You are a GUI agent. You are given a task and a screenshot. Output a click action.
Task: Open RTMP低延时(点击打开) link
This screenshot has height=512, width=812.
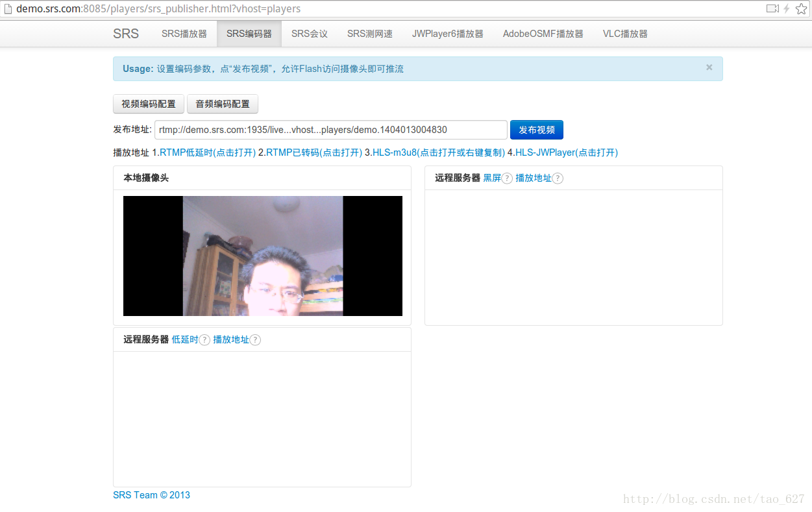(208, 152)
